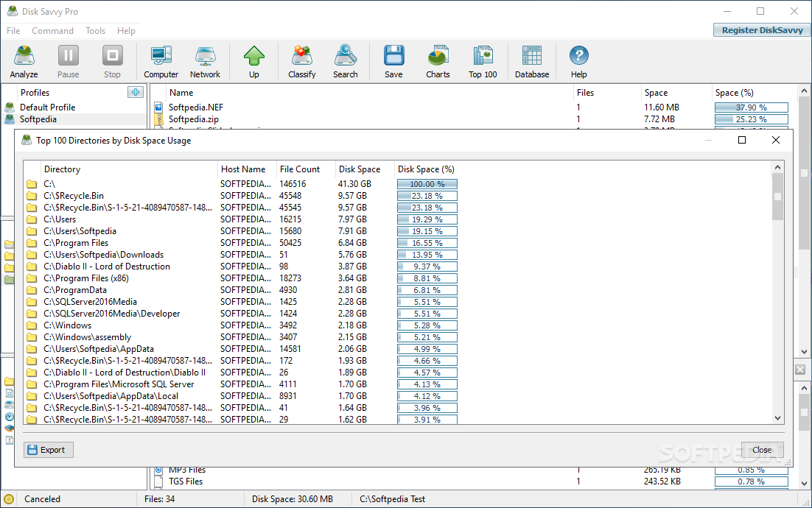Add a new profile with plus icon
The image size is (812, 508).
tap(136, 92)
